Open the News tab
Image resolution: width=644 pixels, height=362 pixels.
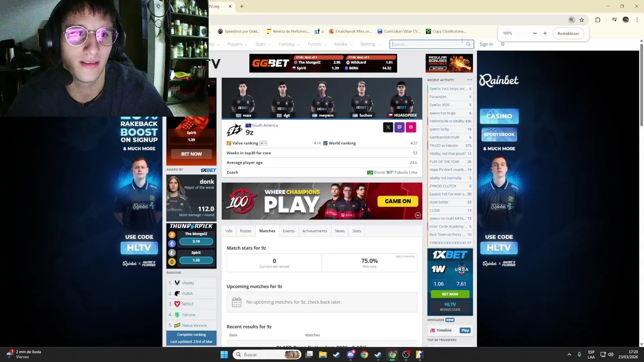click(340, 231)
